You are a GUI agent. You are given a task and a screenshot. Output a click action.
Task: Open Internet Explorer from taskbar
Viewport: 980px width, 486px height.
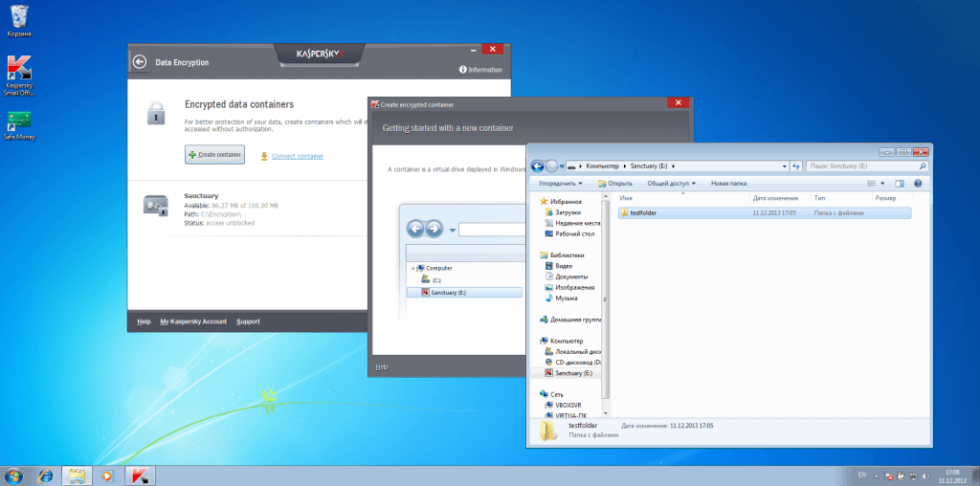(46, 476)
